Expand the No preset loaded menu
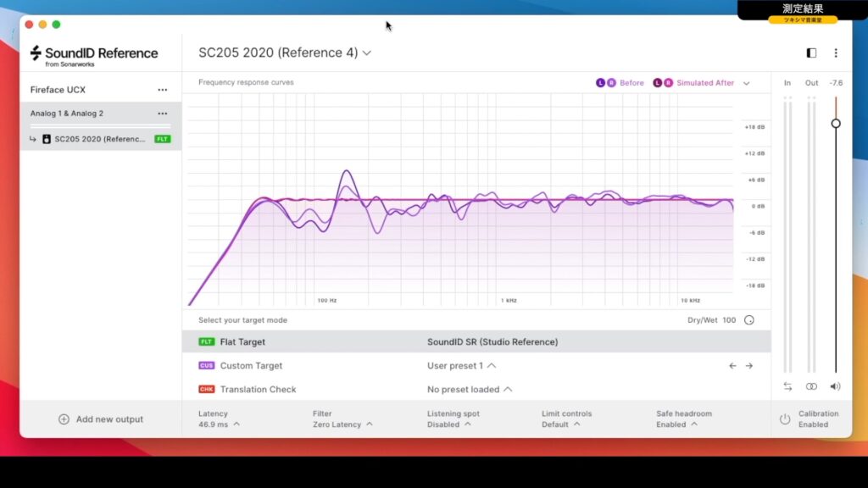This screenshot has width=868, height=488. 470,390
